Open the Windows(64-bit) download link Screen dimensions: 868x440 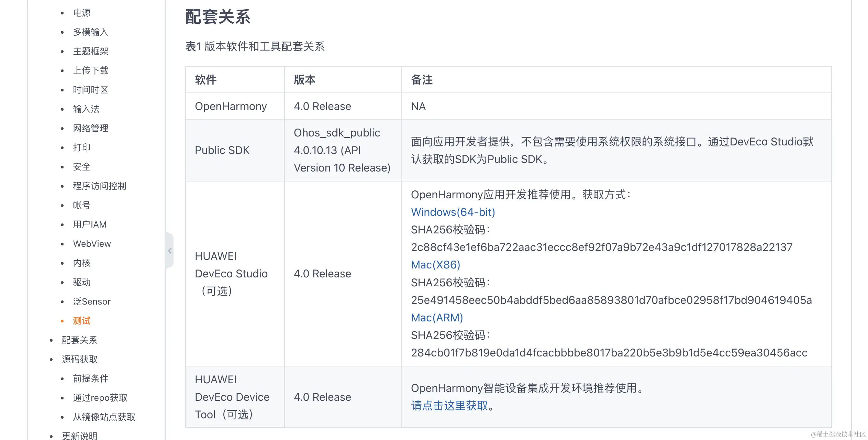tap(453, 212)
